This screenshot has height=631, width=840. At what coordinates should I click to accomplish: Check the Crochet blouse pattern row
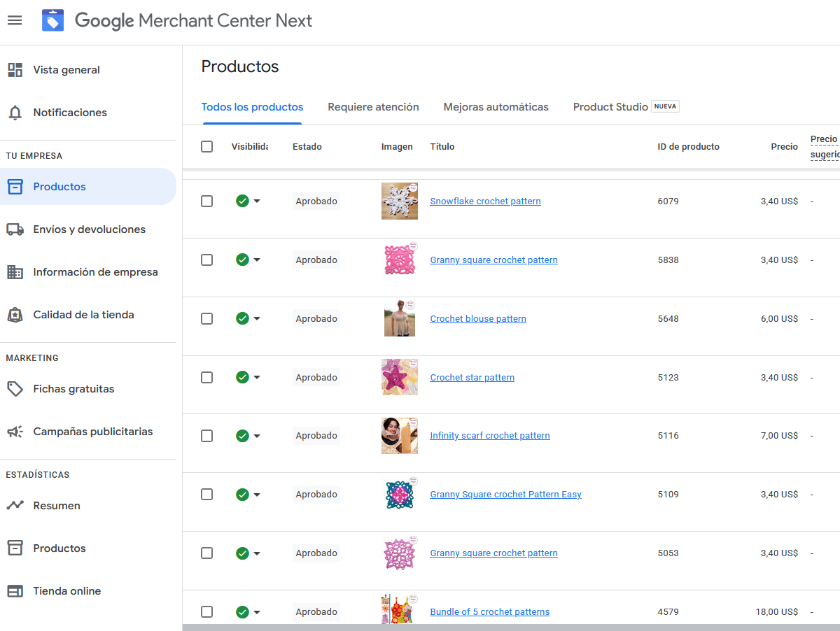(206, 318)
